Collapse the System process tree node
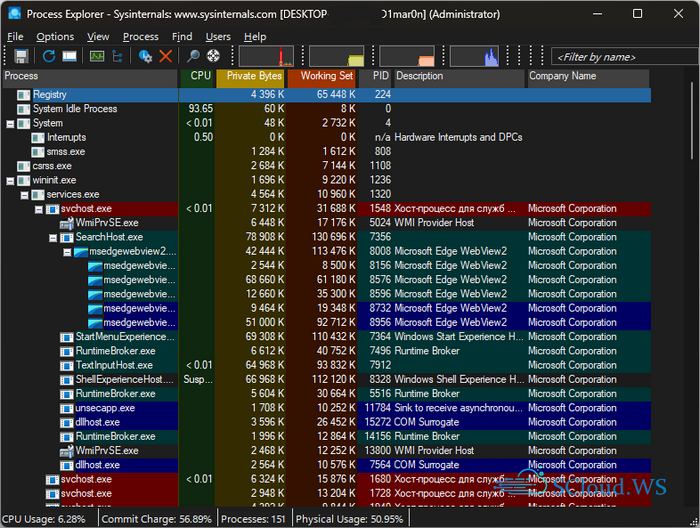 pos(10,123)
